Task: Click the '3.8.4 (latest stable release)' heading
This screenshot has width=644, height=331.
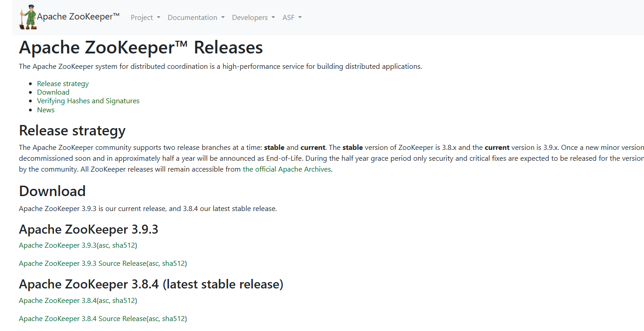Action: [x=151, y=284]
